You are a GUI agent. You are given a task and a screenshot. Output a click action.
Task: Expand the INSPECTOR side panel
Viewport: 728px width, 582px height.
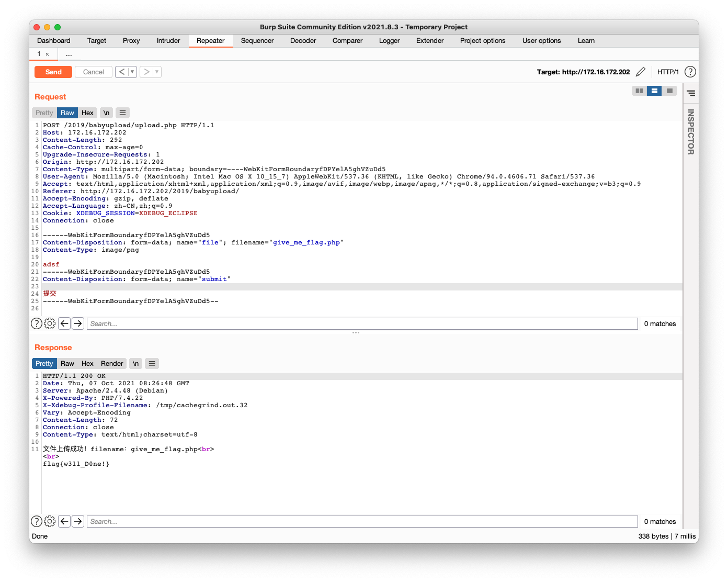(x=691, y=132)
